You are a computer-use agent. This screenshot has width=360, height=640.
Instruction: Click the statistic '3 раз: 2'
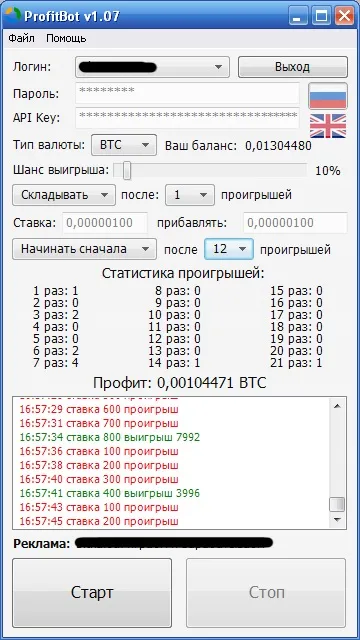point(56,315)
